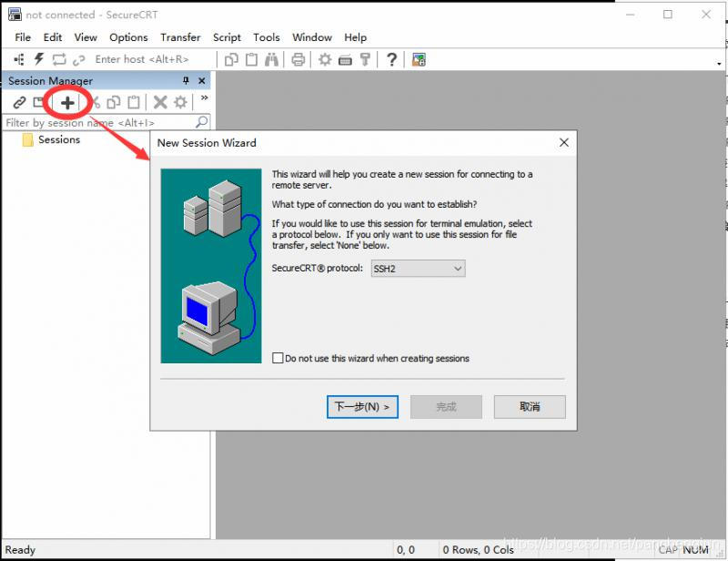Expand Session Manager toolbar overflow chevron
The image size is (728, 561).
(x=204, y=97)
